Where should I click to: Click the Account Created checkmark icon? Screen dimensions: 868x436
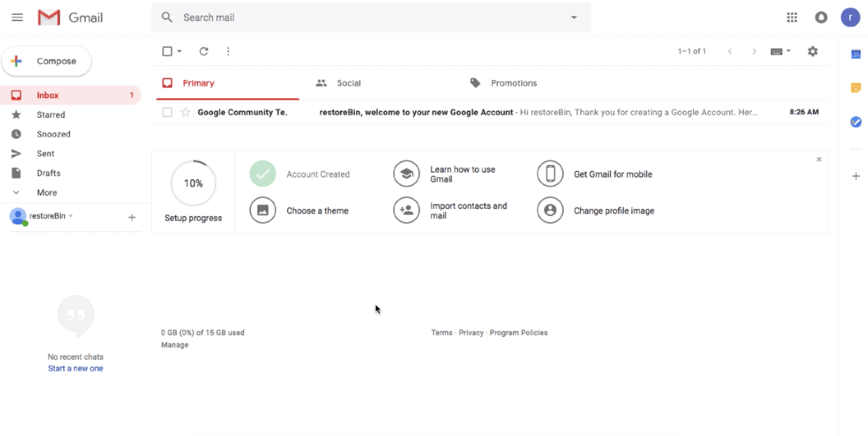click(262, 174)
